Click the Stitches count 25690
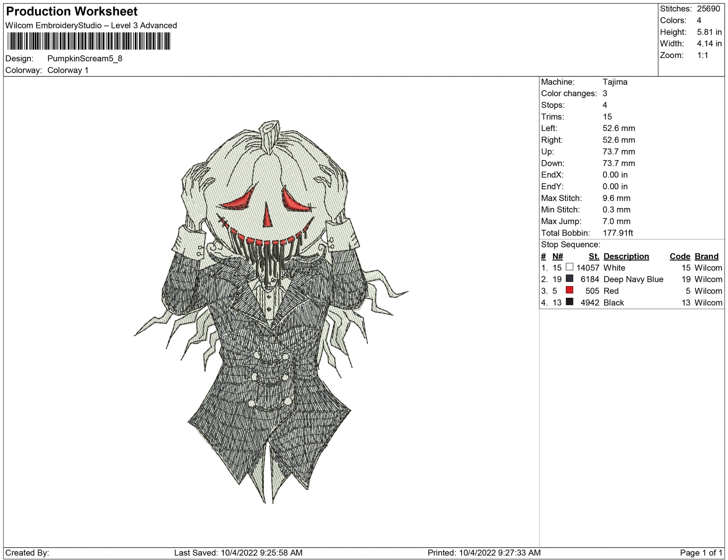The width and height of the screenshot is (728, 560). click(x=708, y=9)
